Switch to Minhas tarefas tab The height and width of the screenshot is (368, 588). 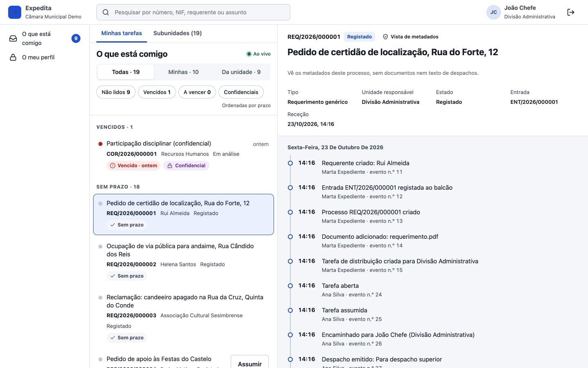click(x=122, y=34)
